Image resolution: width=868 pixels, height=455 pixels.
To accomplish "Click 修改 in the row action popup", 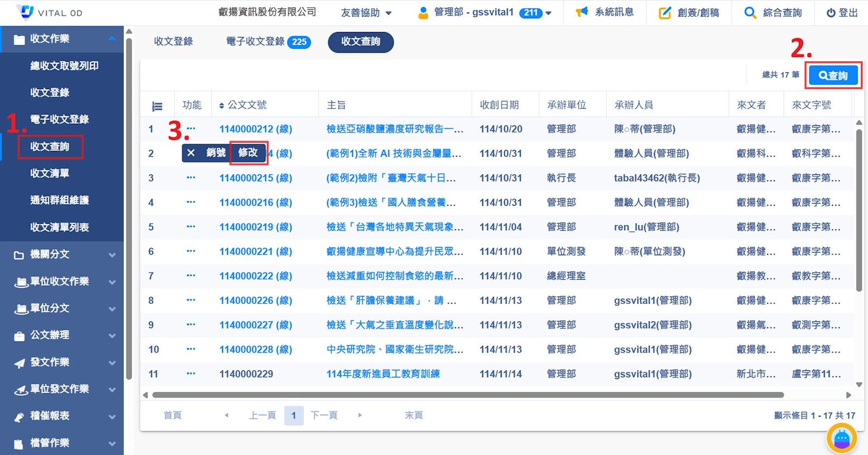I will click(x=248, y=153).
